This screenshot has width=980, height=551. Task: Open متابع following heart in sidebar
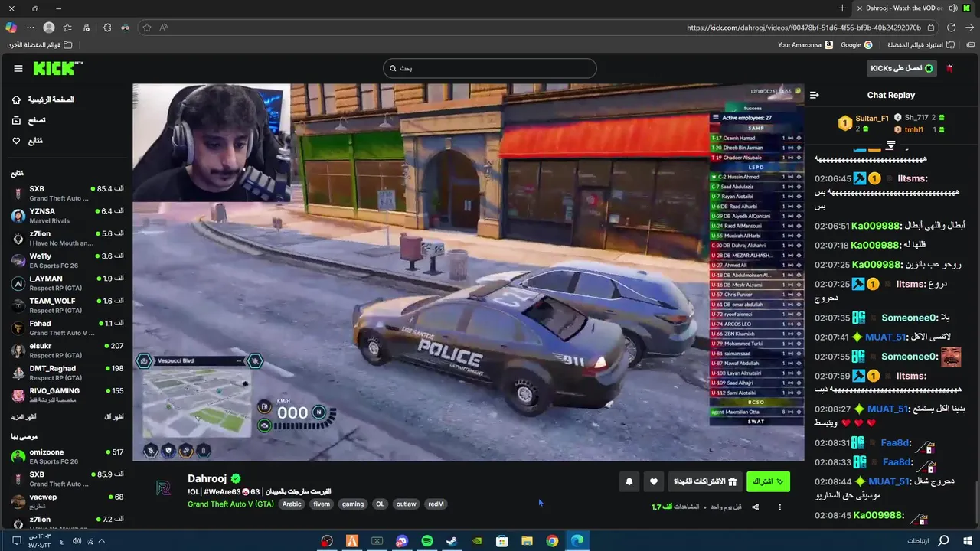point(28,141)
